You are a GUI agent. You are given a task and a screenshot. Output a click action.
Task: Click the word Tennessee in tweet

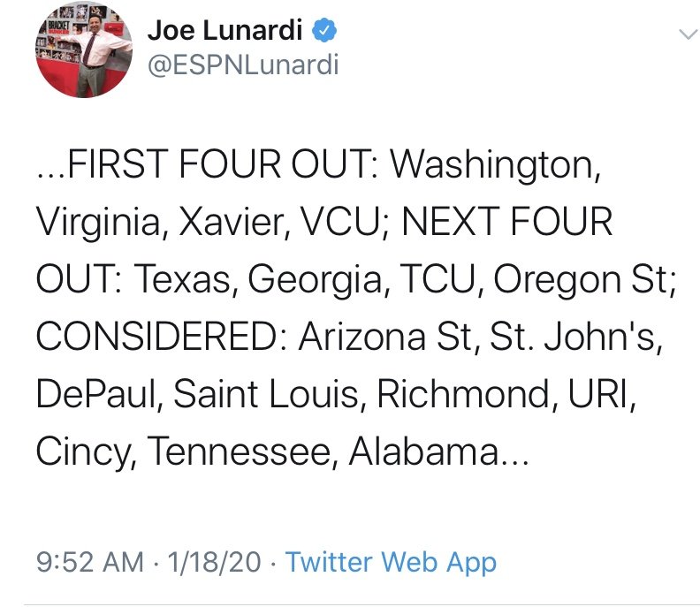pyautogui.click(x=238, y=451)
